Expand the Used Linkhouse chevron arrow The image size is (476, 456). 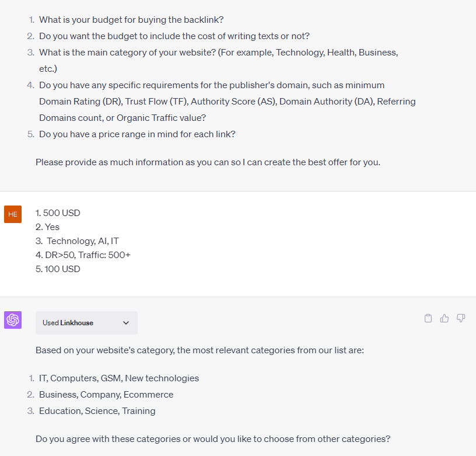coord(126,323)
